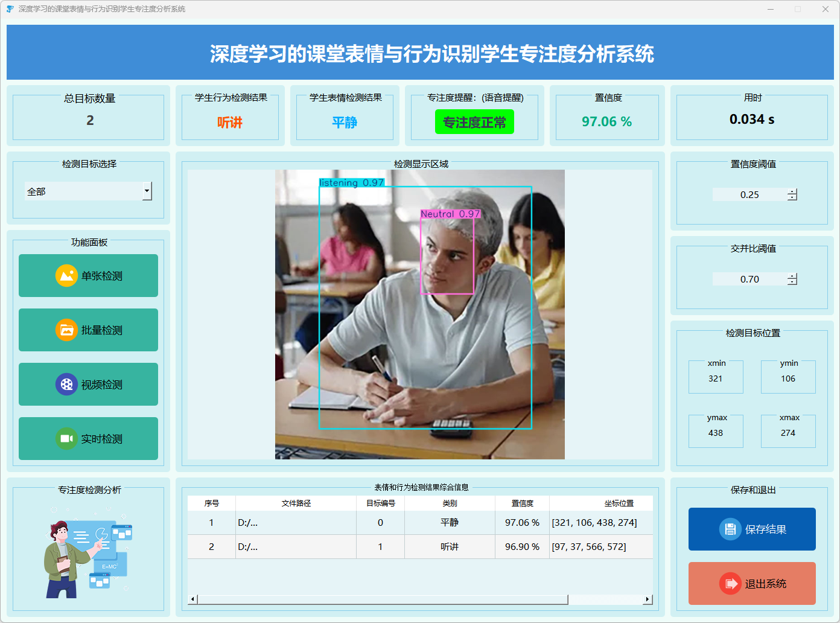Click the save results floppy disk icon

(x=730, y=529)
